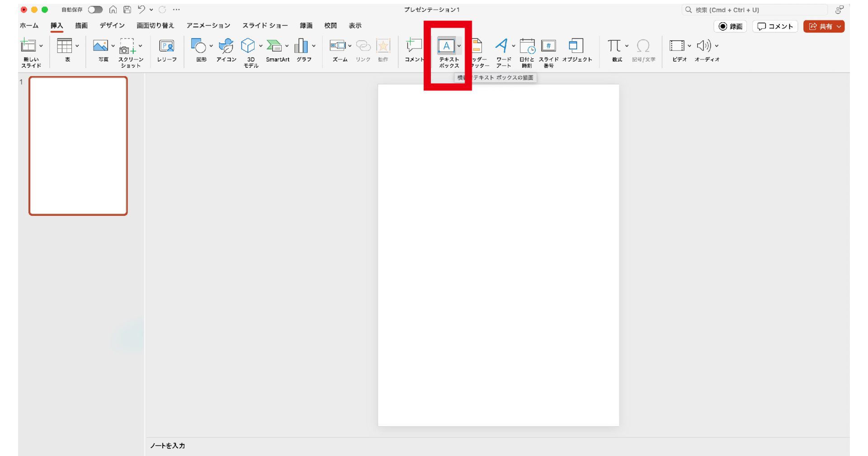
Task: Open the SmartArt tool
Action: click(274, 46)
